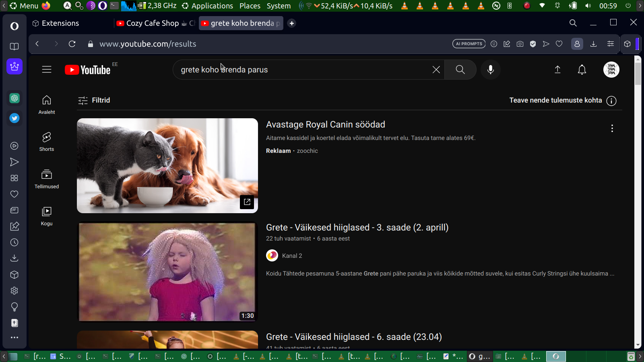Open Easy Setup sliders icon
This screenshot has height=362, width=644.
coord(611,44)
